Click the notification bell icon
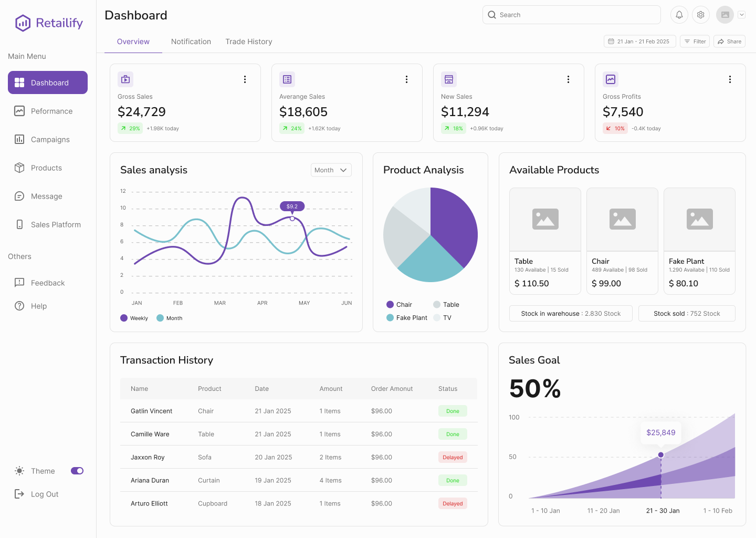This screenshot has height=538, width=756. 679,15
